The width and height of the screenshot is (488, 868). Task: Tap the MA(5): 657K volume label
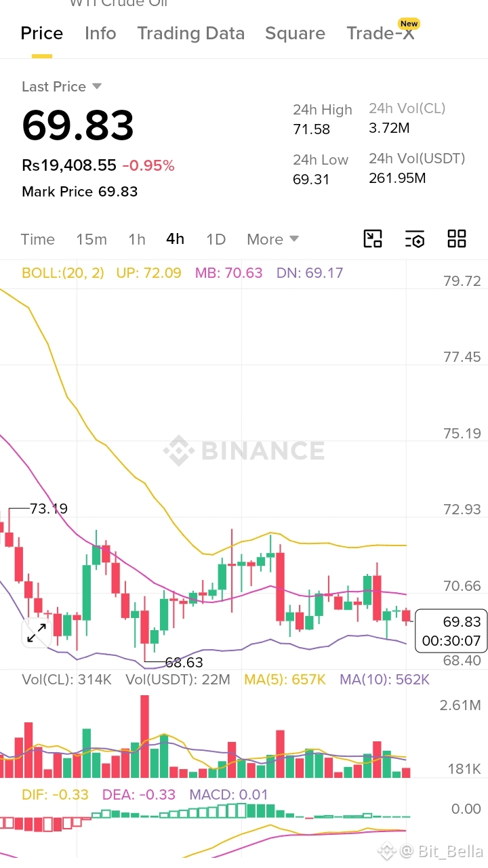click(285, 680)
